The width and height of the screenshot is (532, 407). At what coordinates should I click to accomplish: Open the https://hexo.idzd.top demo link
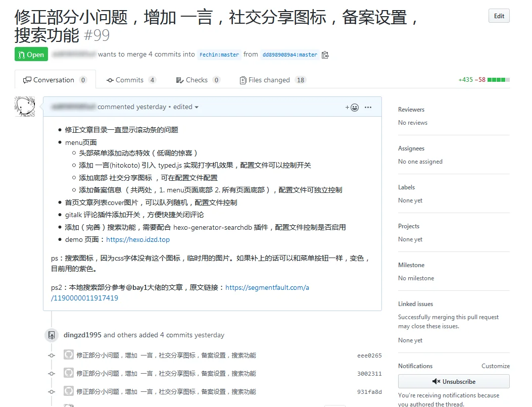(x=138, y=239)
